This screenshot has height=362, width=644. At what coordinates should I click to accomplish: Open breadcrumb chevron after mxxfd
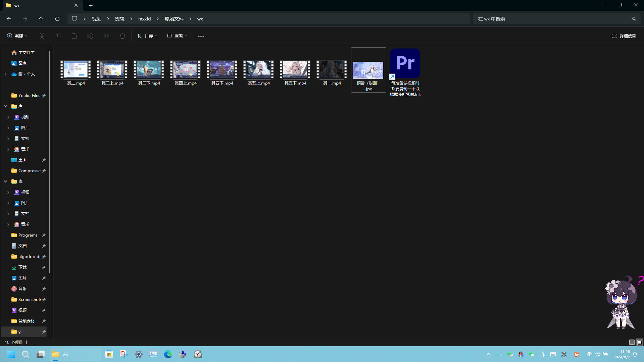158,19
